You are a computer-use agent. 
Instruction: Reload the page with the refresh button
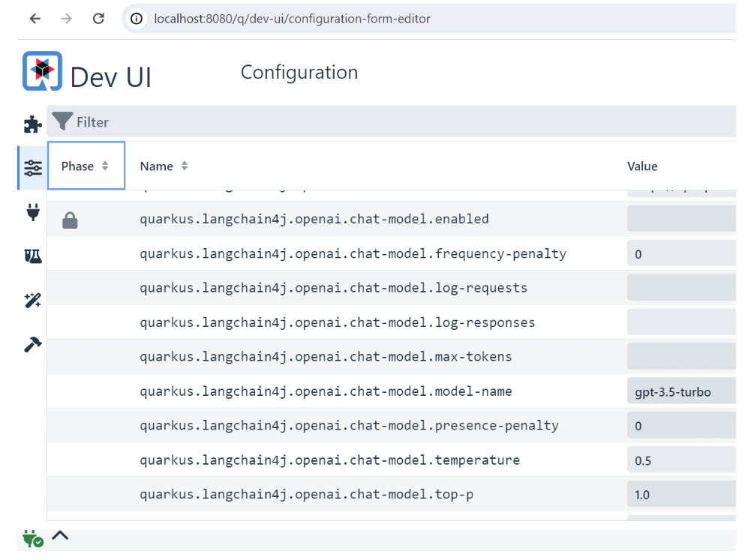tap(98, 19)
